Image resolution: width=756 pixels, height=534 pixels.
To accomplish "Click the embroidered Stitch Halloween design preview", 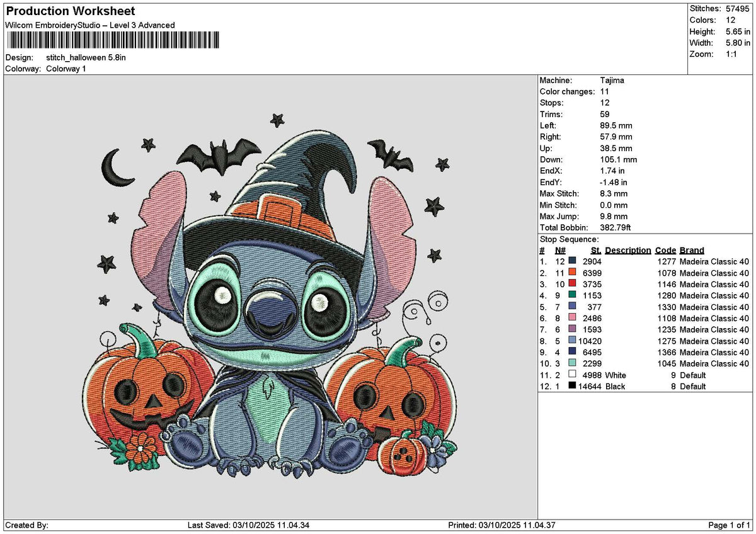I will point(271,295).
